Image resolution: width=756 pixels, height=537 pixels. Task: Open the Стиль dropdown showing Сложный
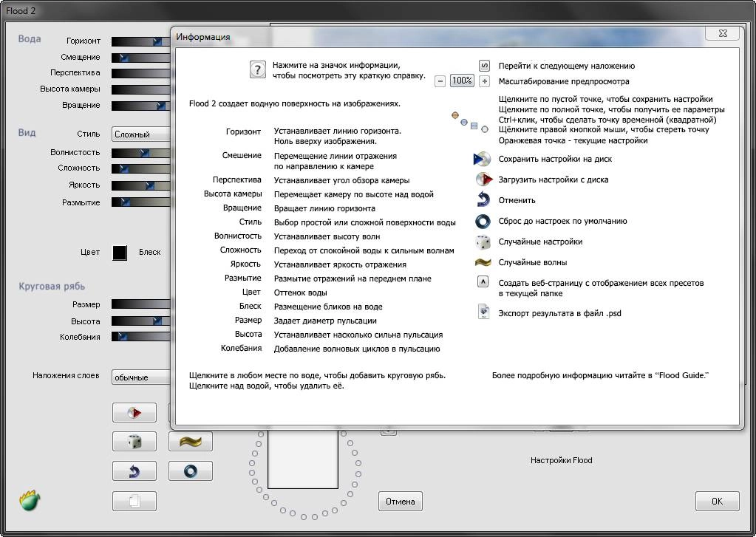[x=141, y=134]
